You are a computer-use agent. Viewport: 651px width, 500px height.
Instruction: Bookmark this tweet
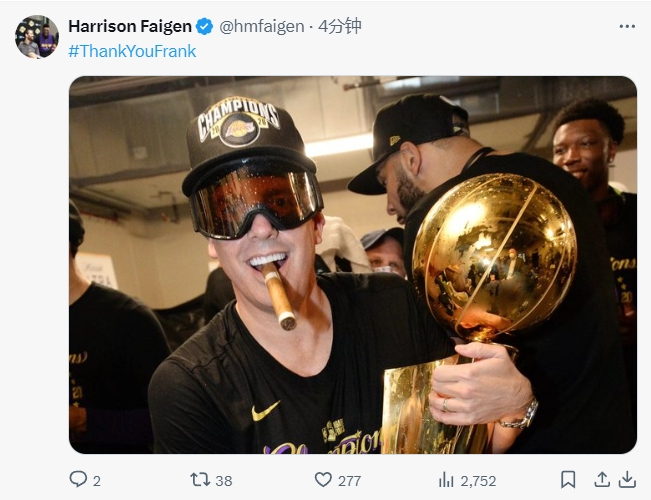568,480
